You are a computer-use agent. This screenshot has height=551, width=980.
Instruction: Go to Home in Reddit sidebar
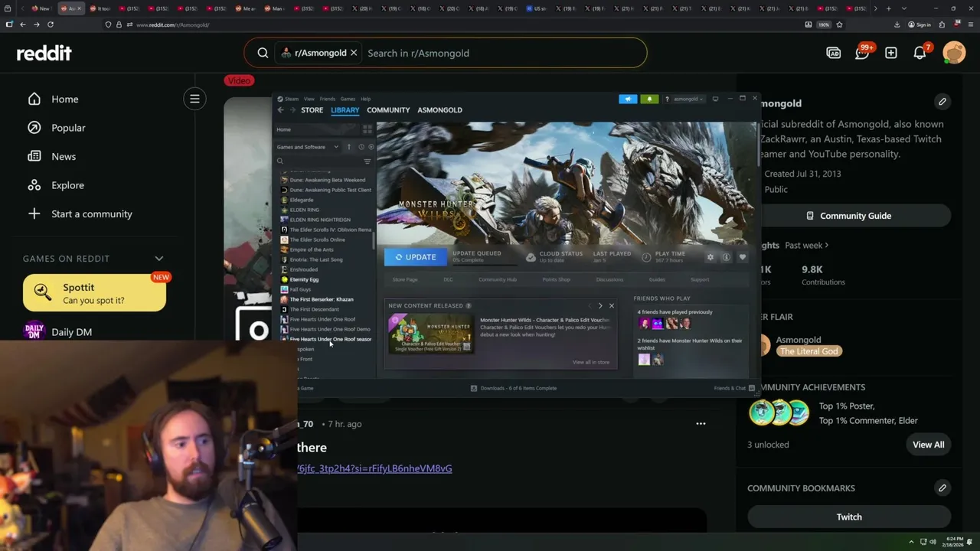[x=54, y=99]
